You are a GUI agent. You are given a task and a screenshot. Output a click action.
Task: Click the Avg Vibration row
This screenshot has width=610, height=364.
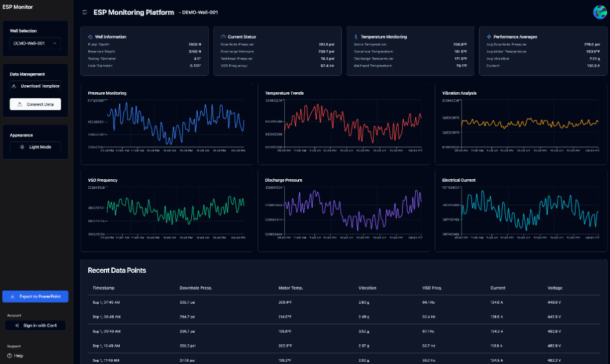[x=543, y=59]
